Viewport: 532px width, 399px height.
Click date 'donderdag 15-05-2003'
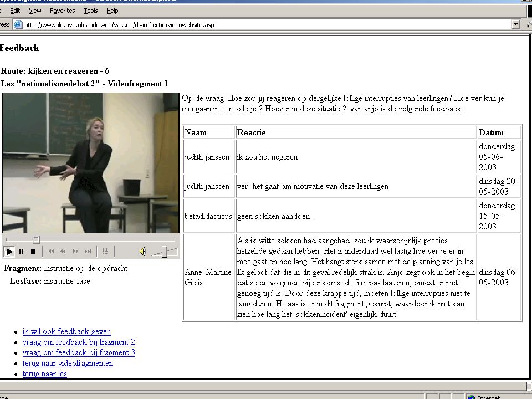497,216
